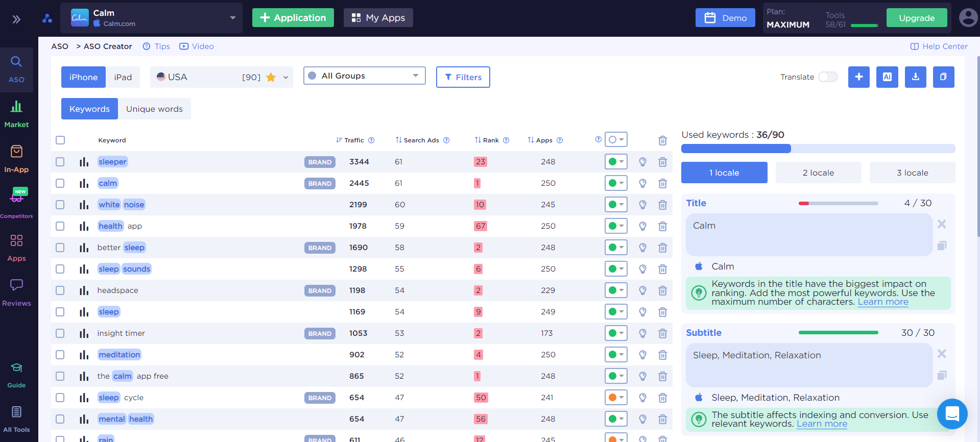Open the Competitors section in sidebar
This screenshot has width=980, height=442.
[16, 203]
